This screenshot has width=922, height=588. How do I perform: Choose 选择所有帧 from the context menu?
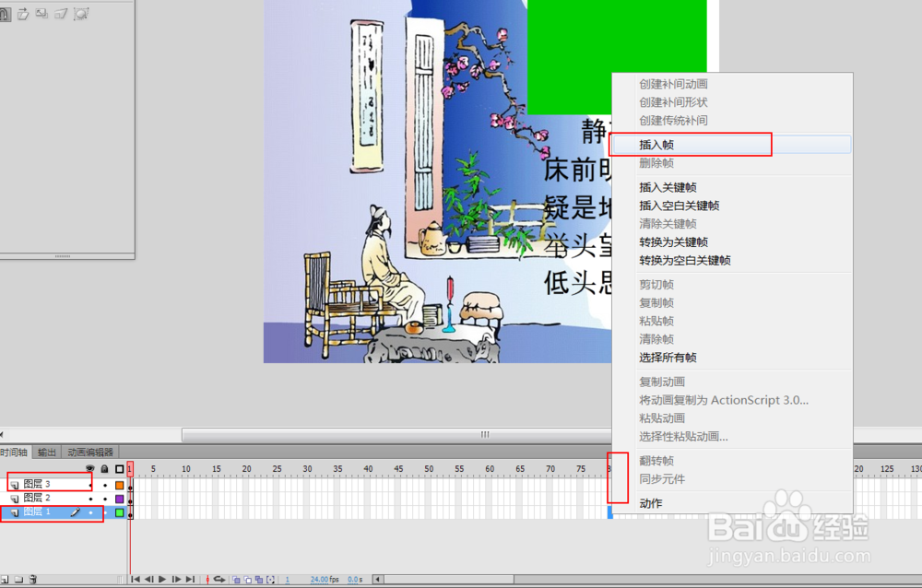click(x=731, y=358)
